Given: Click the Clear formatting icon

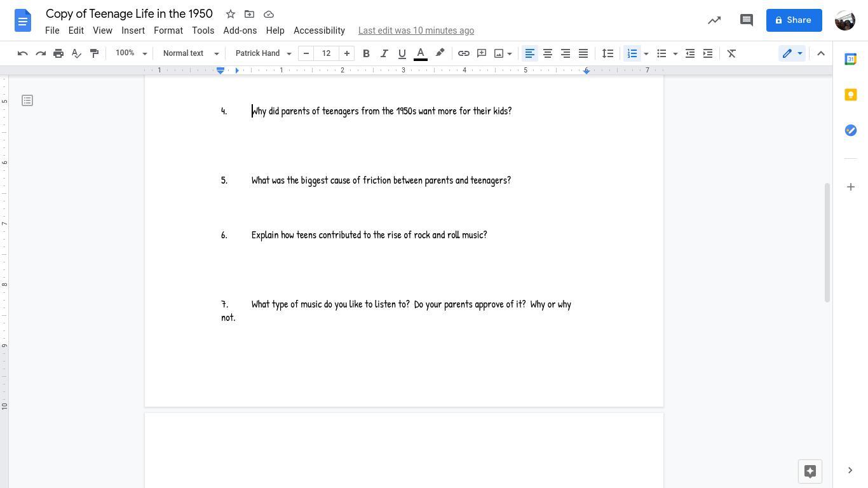Looking at the screenshot, I should (731, 53).
